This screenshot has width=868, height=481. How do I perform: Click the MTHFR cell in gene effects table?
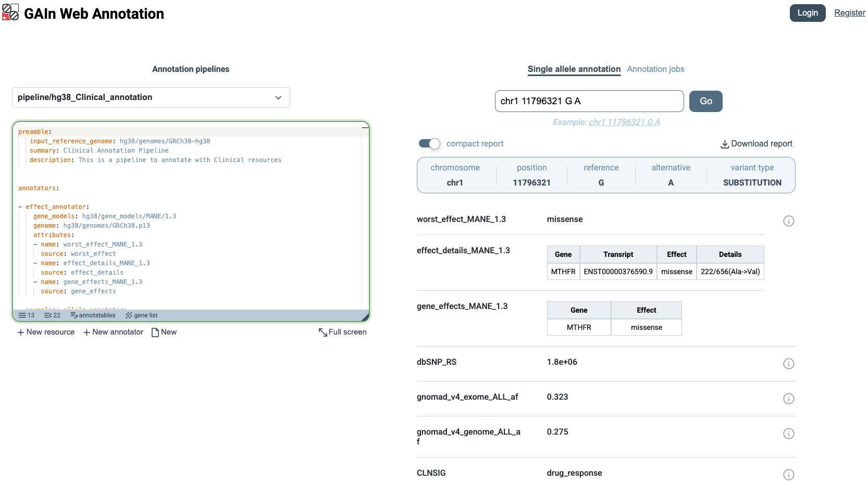tap(579, 327)
